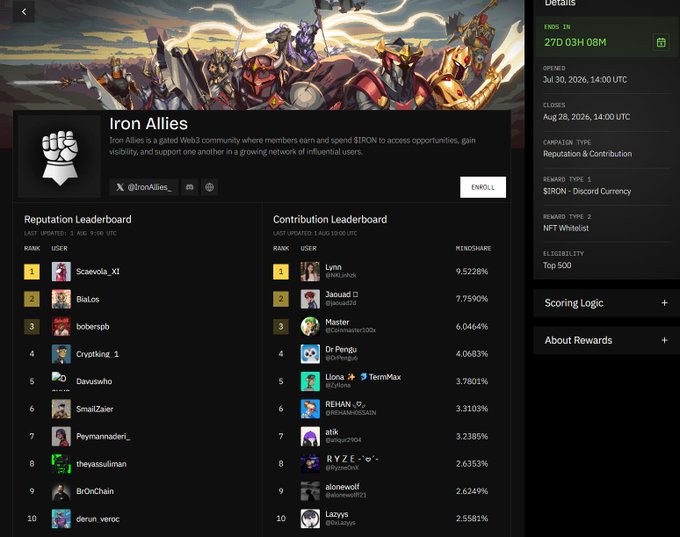
Task: Select user name BiaLos
Action: [x=88, y=299]
